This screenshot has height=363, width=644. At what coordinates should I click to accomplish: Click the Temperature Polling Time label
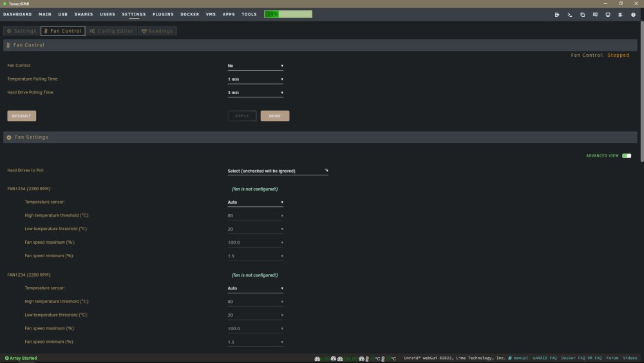click(x=33, y=79)
